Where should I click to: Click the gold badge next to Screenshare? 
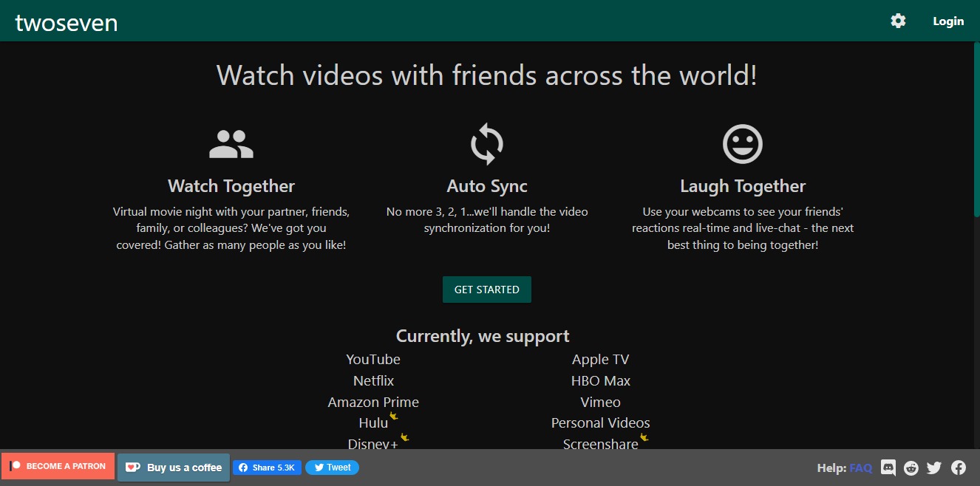click(644, 437)
